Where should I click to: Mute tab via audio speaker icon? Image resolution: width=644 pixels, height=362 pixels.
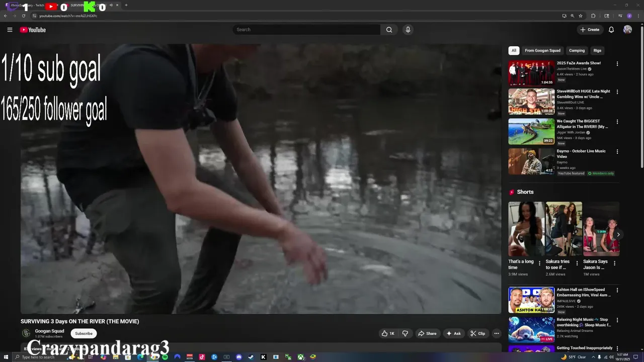pyautogui.click(x=111, y=5)
